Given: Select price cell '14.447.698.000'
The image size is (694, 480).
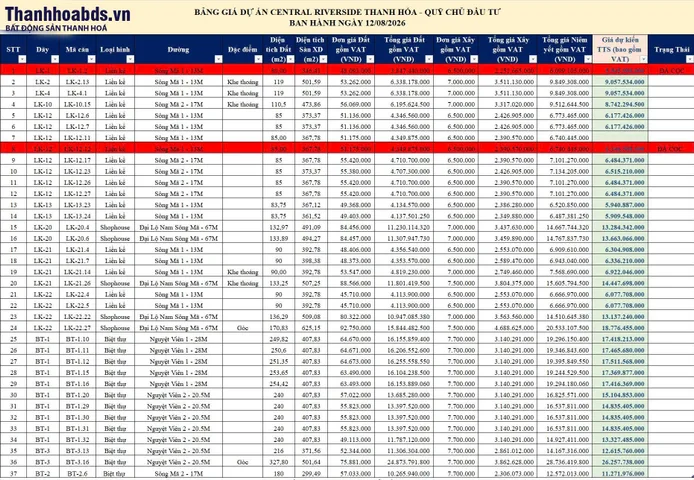Looking at the screenshot, I should [x=621, y=283].
